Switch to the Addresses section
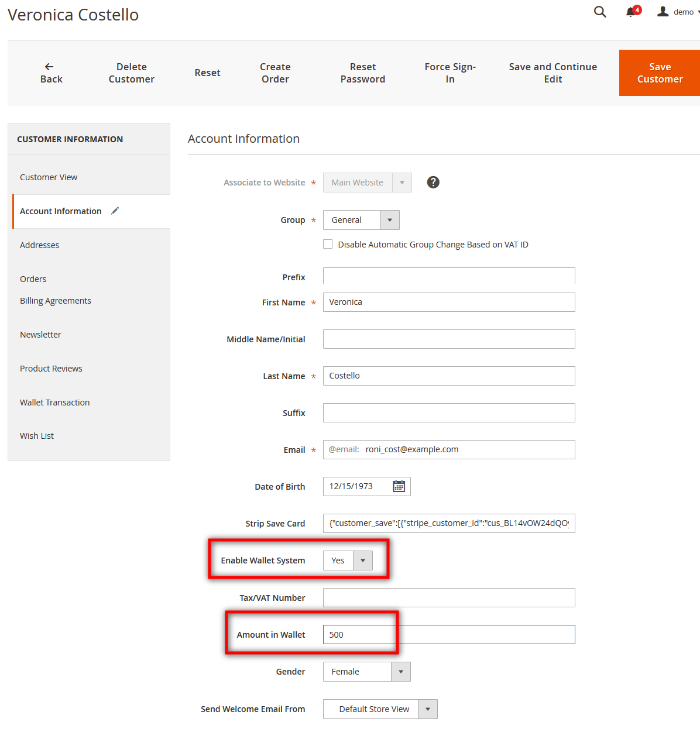The image size is (700, 729). 39,245
